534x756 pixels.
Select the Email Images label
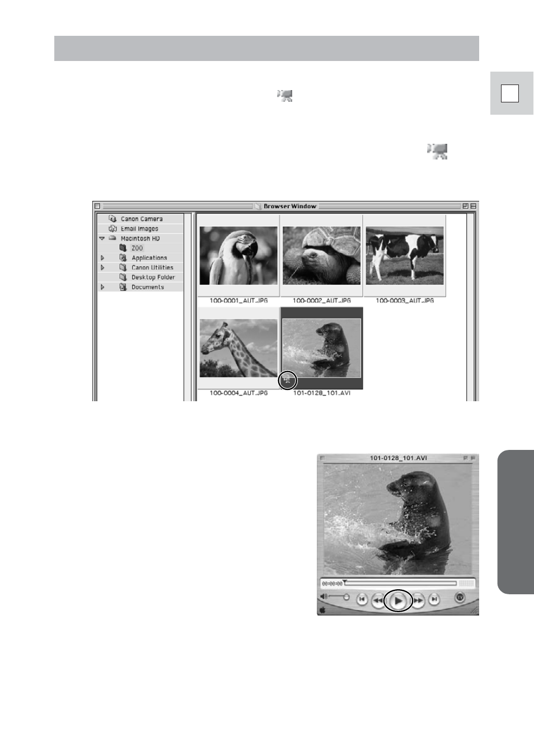[139, 228]
